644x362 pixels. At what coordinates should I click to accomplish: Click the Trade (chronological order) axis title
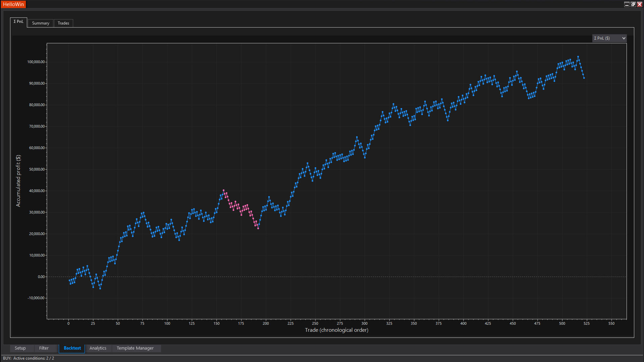(x=336, y=330)
